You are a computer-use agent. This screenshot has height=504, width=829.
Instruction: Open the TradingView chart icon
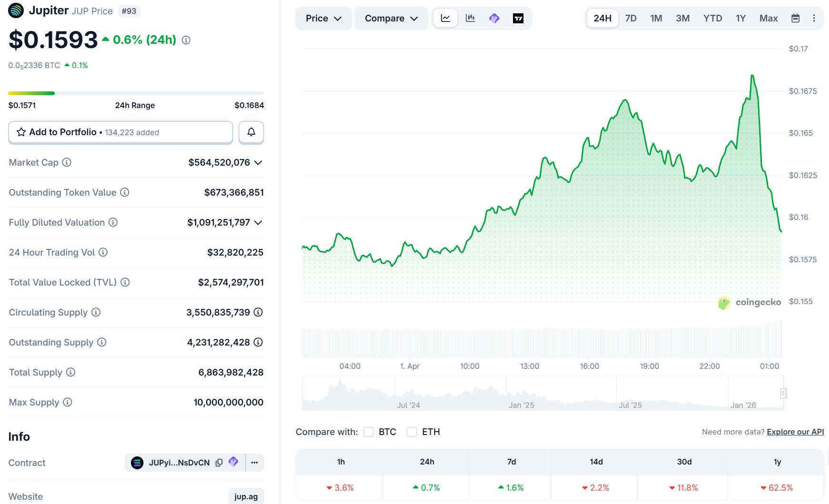click(518, 18)
